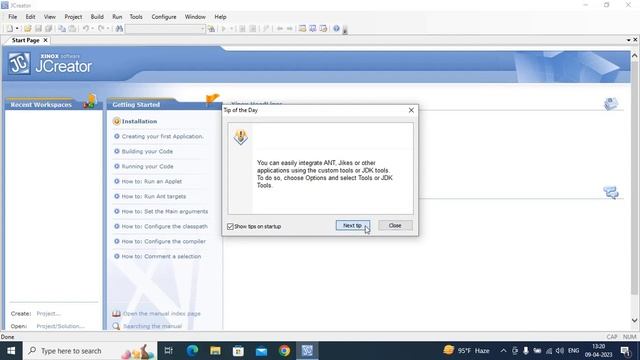Open the Window menu
Viewport: 640px width, 360px height.
point(195,17)
